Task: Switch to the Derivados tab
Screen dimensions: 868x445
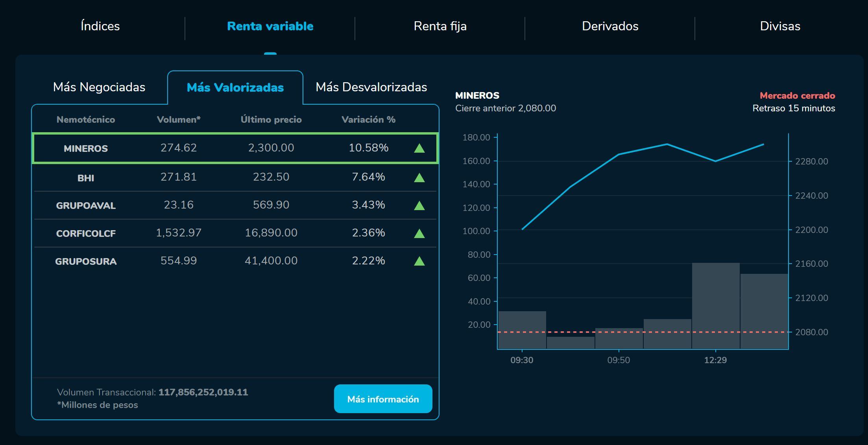Action: [610, 26]
